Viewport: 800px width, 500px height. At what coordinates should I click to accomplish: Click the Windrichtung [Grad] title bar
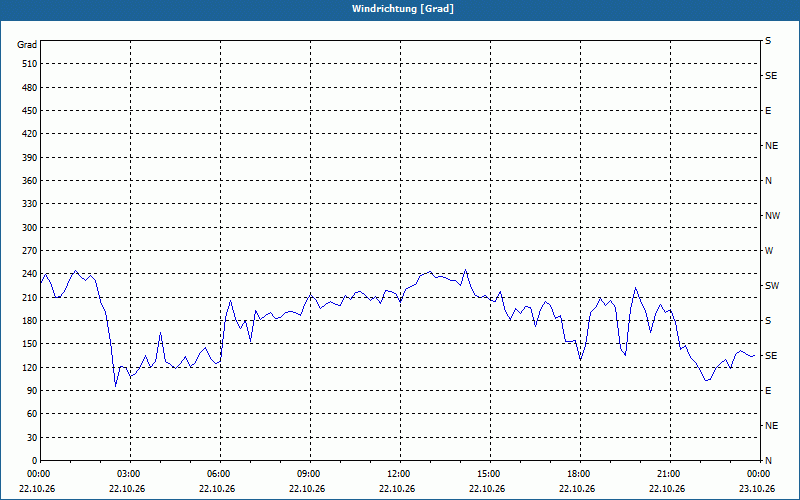400,9
